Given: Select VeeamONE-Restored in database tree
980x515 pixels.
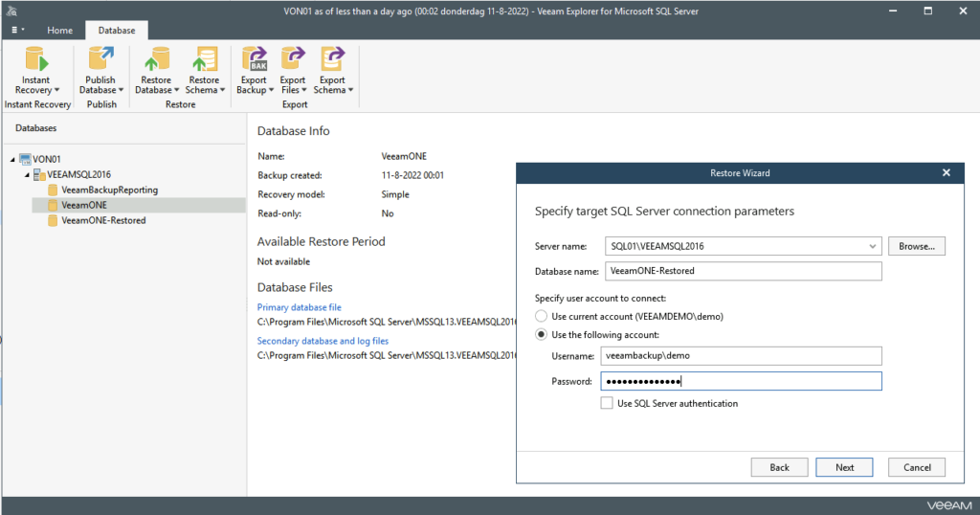Looking at the screenshot, I should point(102,220).
